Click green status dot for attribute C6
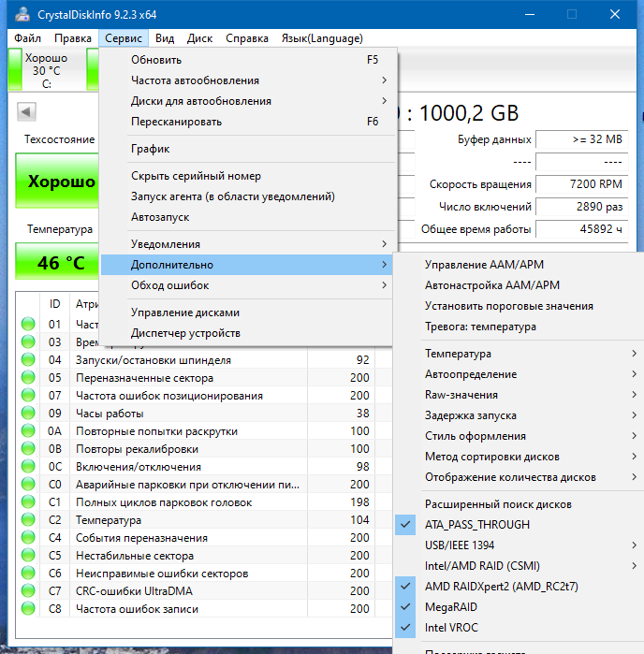Viewport: 644px width, 654px height. (28, 574)
